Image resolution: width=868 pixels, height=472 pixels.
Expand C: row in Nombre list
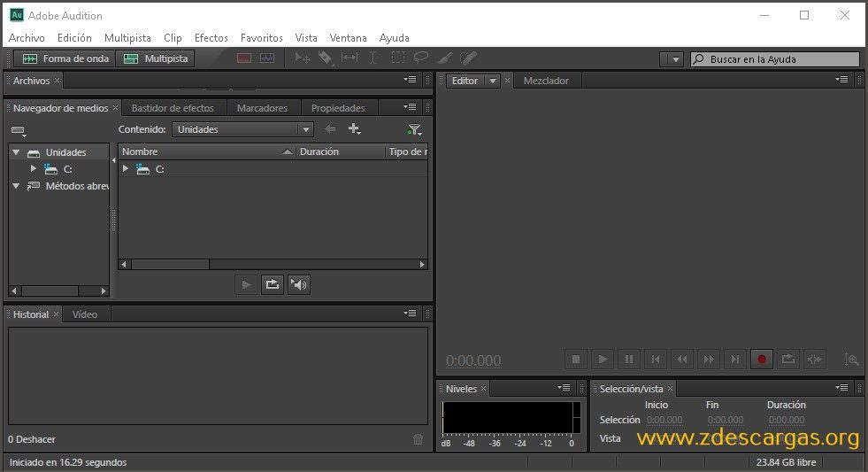point(125,168)
